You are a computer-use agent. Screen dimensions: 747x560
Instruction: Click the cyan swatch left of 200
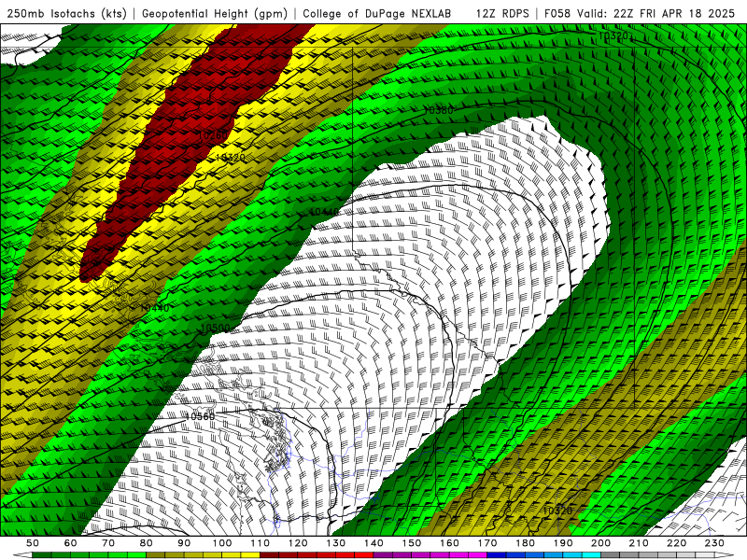(591, 555)
